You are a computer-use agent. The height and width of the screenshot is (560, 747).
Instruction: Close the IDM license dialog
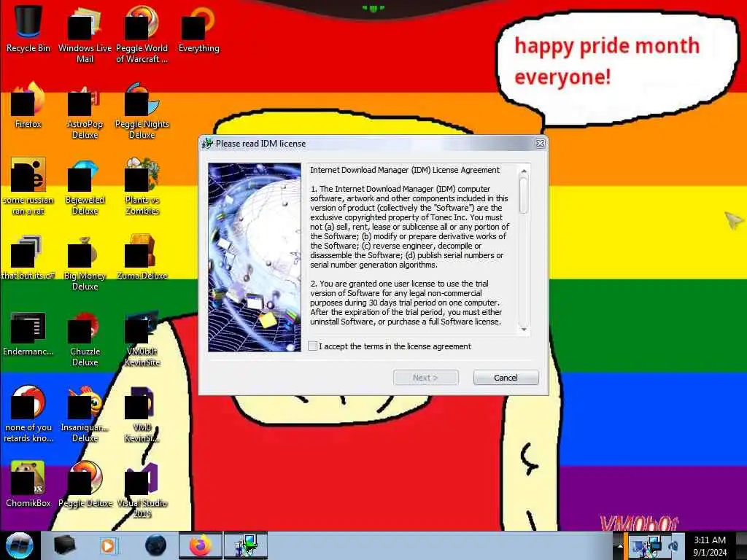[540, 144]
